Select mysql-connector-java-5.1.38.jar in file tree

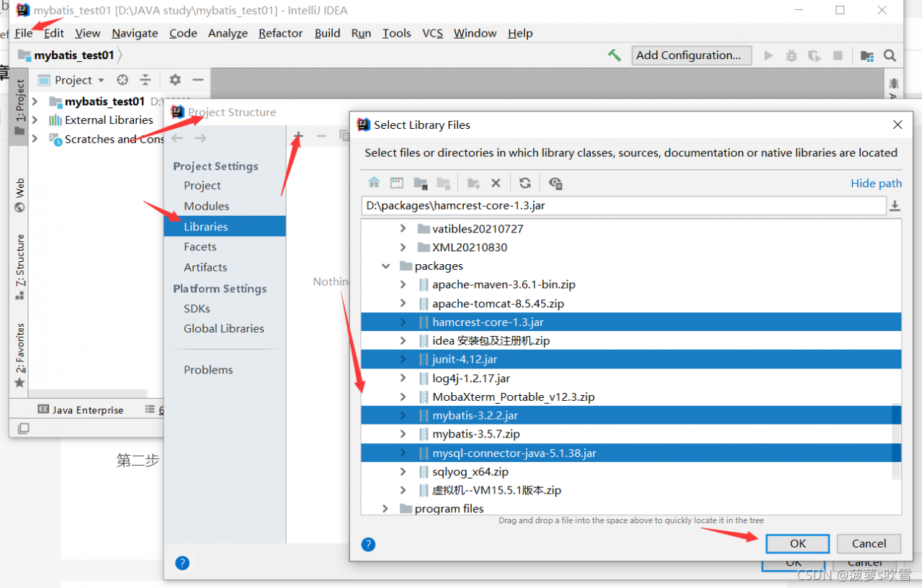[631, 453]
